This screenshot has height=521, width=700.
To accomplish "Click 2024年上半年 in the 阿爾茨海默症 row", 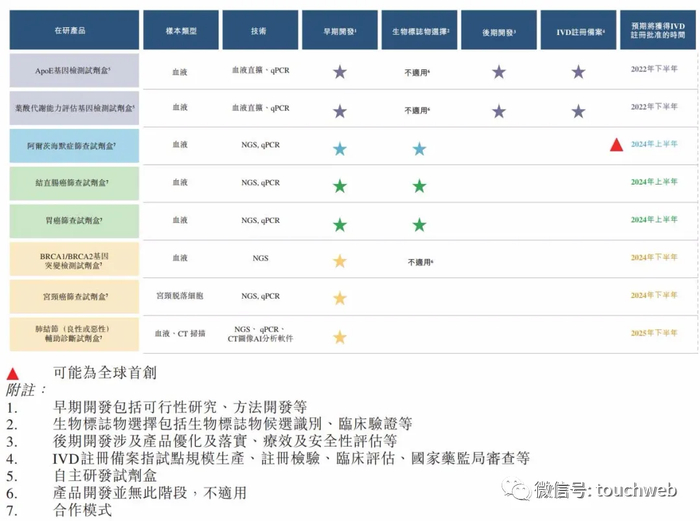I will pos(654,144).
